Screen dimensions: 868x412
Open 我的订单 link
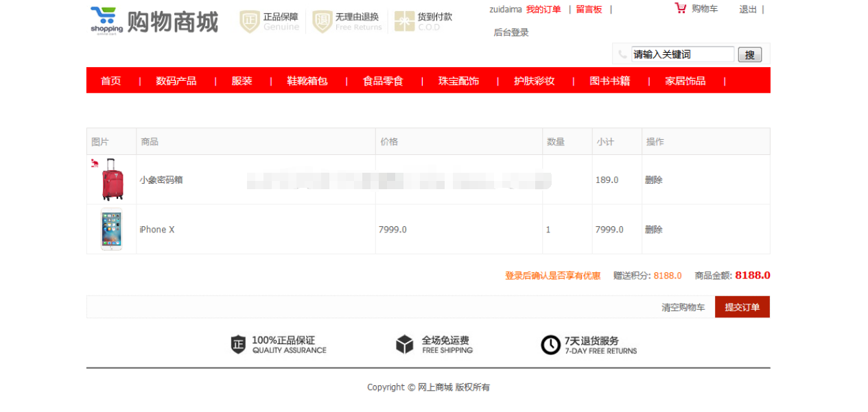543,10
